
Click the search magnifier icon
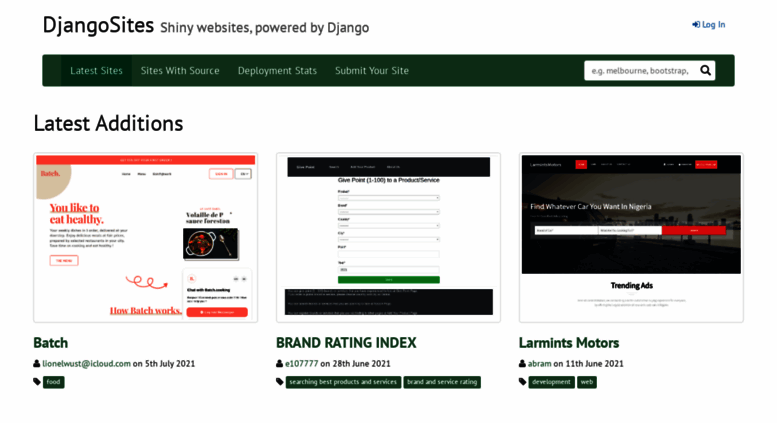705,71
